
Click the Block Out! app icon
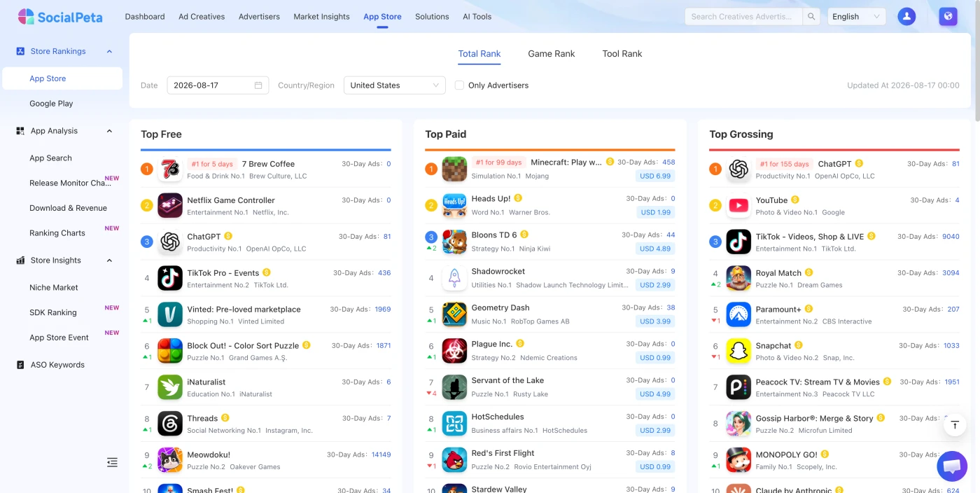pos(170,352)
